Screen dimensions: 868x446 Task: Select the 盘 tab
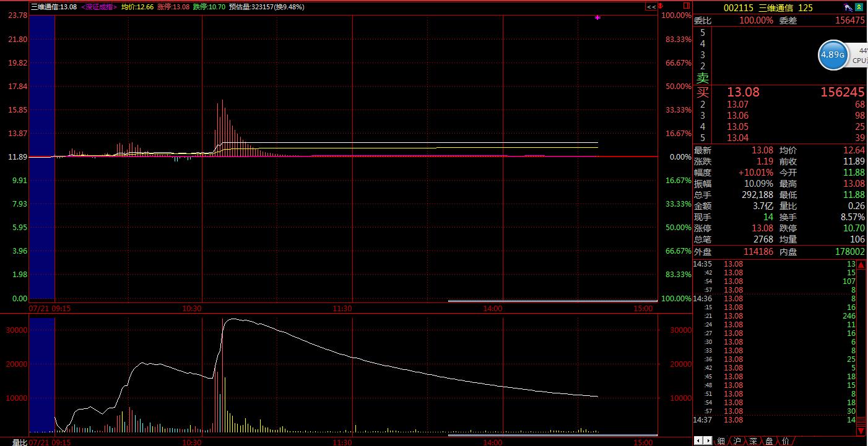coord(769,441)
